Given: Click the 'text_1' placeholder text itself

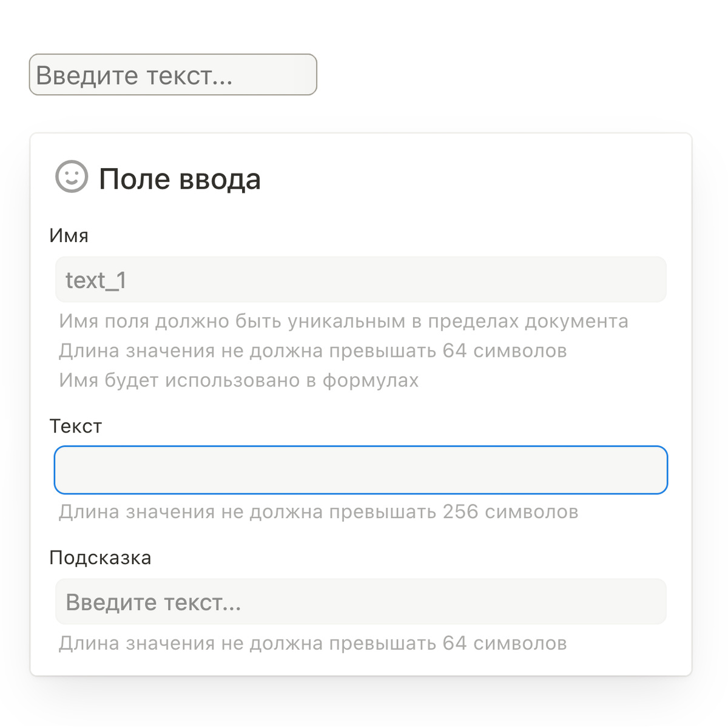Looking at the screenshot, I should 96,280.
